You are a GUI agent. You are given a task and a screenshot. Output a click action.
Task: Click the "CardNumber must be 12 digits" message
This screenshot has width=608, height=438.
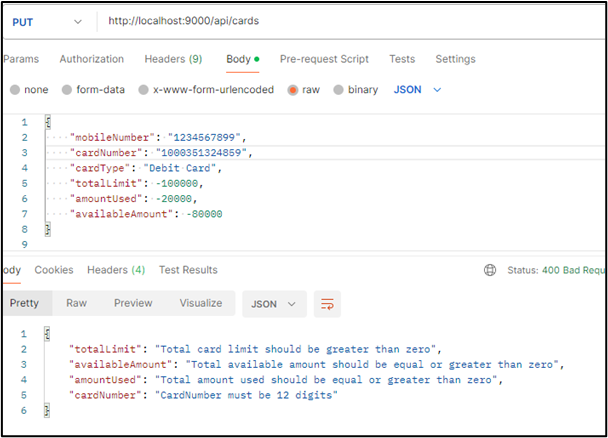pos(246,395)
